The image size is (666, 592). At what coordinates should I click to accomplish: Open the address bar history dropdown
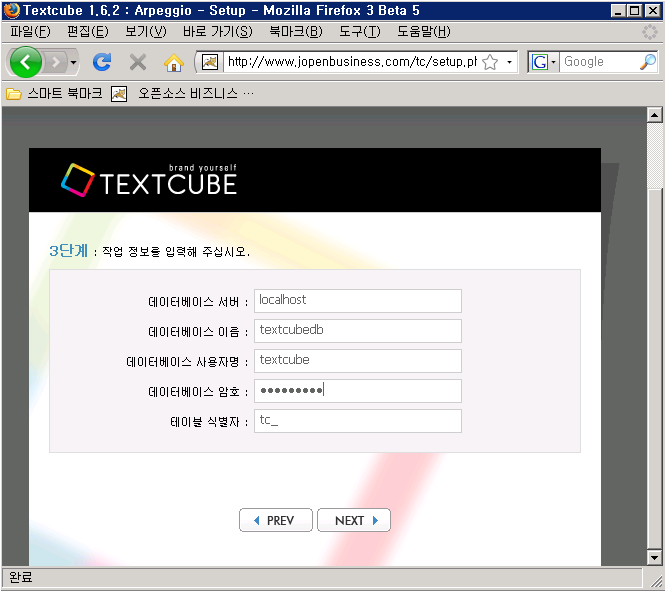point(509,62)
